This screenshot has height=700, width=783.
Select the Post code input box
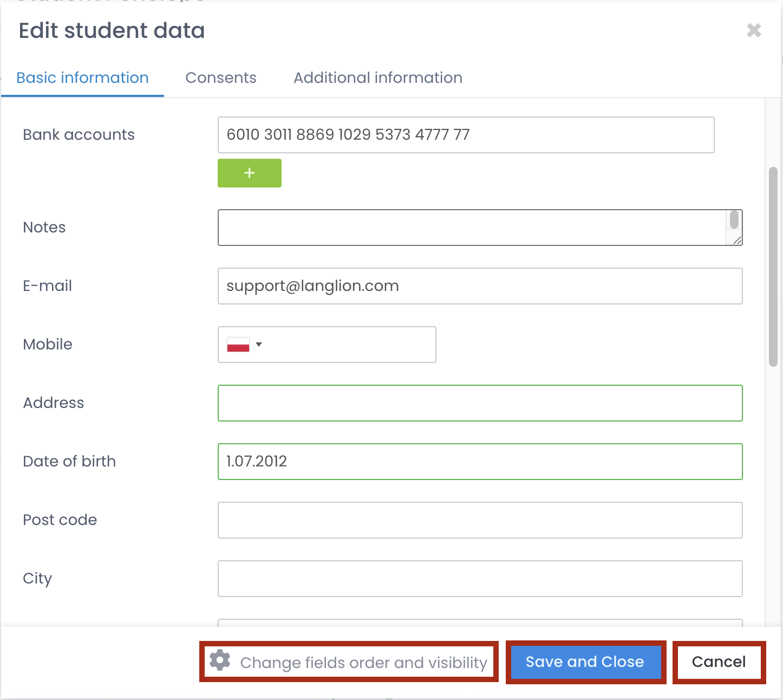tap(480, 520)
